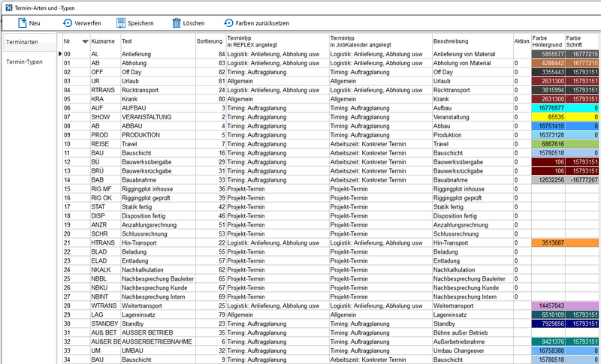Screen dimensions: 601x364
Task: Select the 'Nachbesprechung Bauleiter' text cell
Action: tap(159, 279)
